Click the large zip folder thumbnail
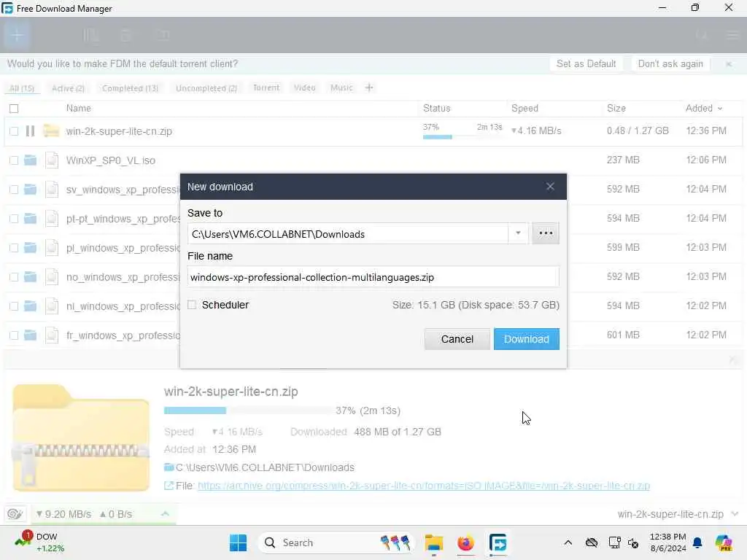 click(x=81, y=438)
